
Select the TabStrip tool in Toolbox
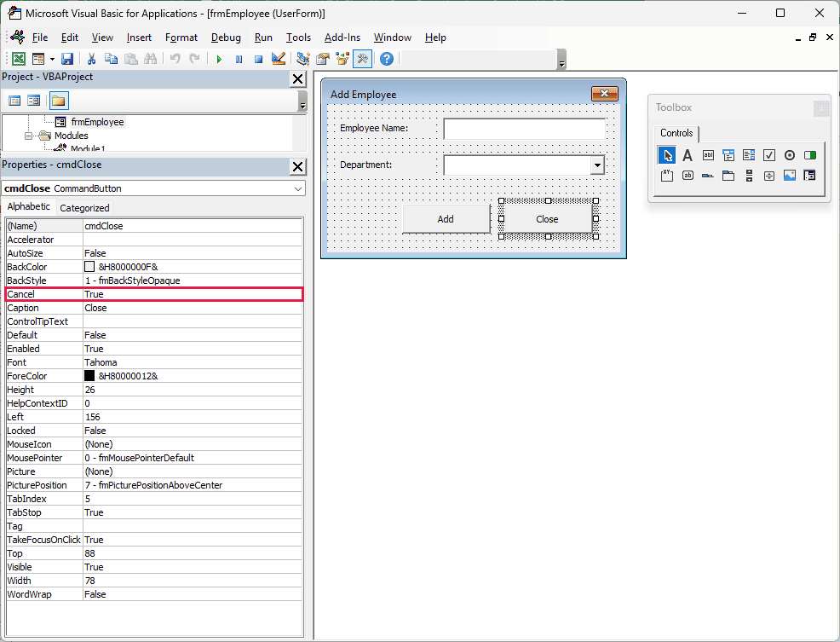[708, 176]
